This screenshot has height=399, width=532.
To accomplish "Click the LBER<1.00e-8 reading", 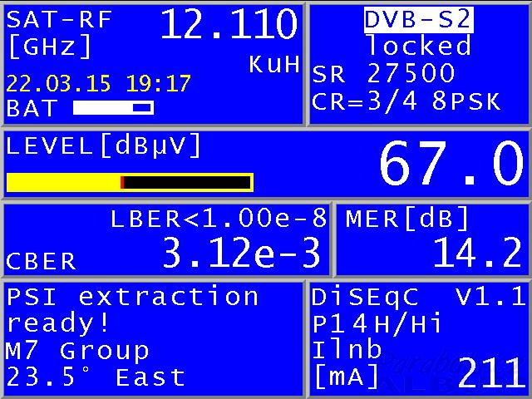I will tap(219, 218).
